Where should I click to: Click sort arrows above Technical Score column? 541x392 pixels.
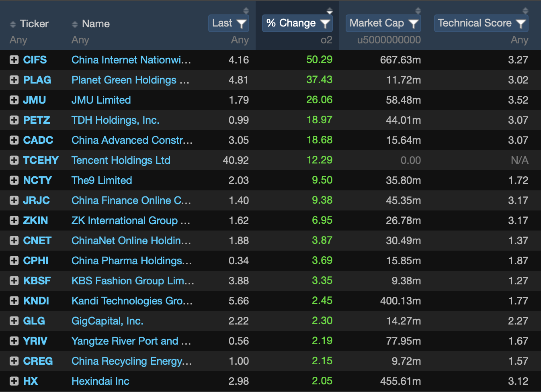[525, 11]
